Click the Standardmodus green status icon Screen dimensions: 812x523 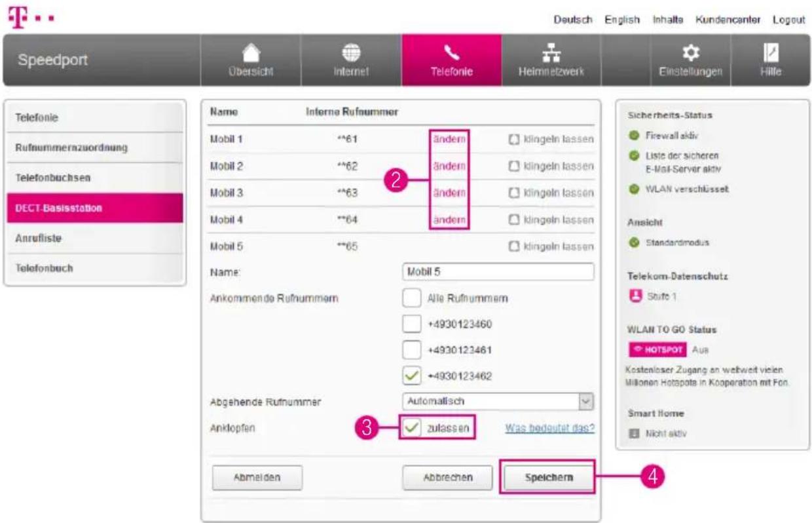[x=633, y=242]
